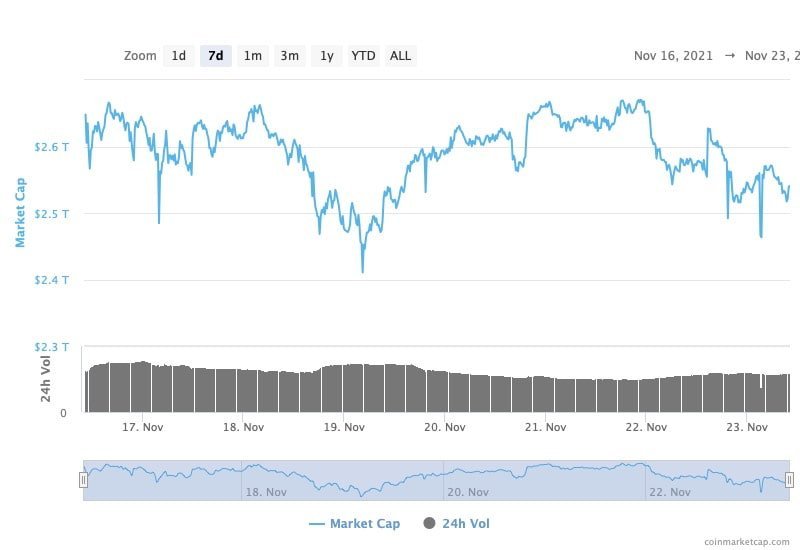800x550 pixels.
Task: Set zoom range to 1y
Action: (x=326, y=56)
